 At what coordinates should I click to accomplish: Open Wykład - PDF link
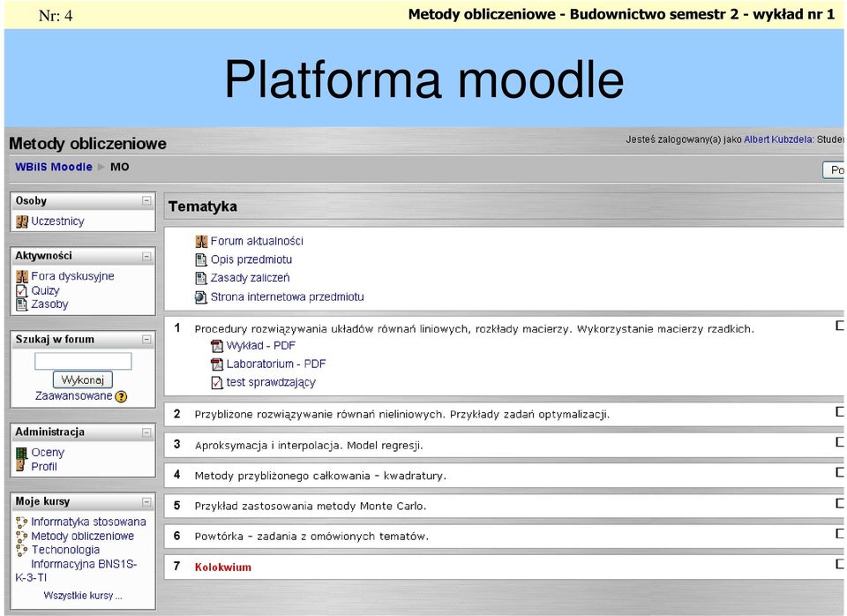pos(260,346)
